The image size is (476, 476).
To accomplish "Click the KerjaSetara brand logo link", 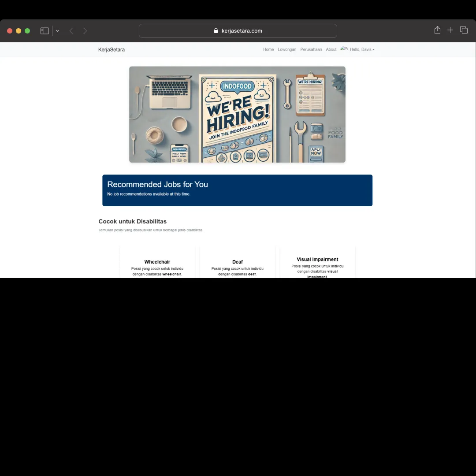I will tap(112, 49).
